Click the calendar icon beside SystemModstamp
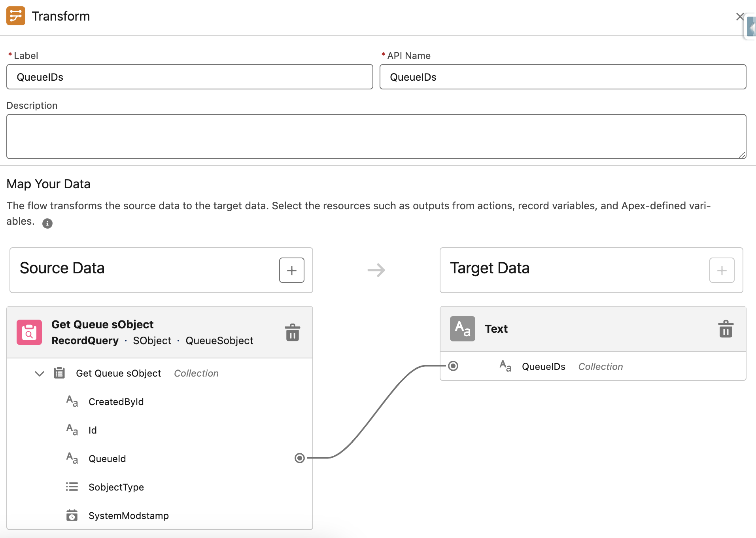The image size is (756, 538). 72,515
